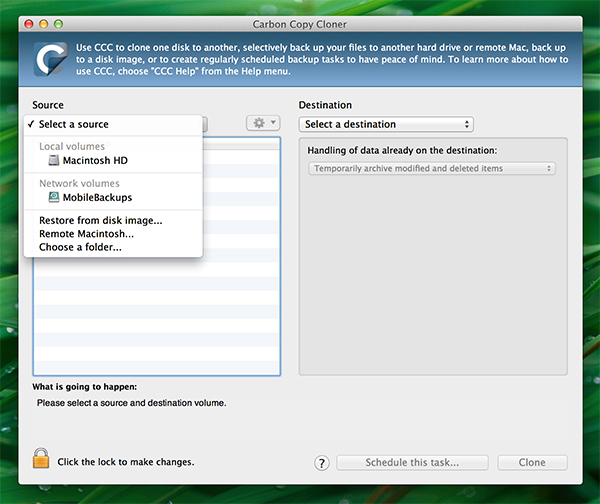This screenshot has width=600, height=504.
Task: Click the Handling of data already on destination label
Action: point(402,150)
